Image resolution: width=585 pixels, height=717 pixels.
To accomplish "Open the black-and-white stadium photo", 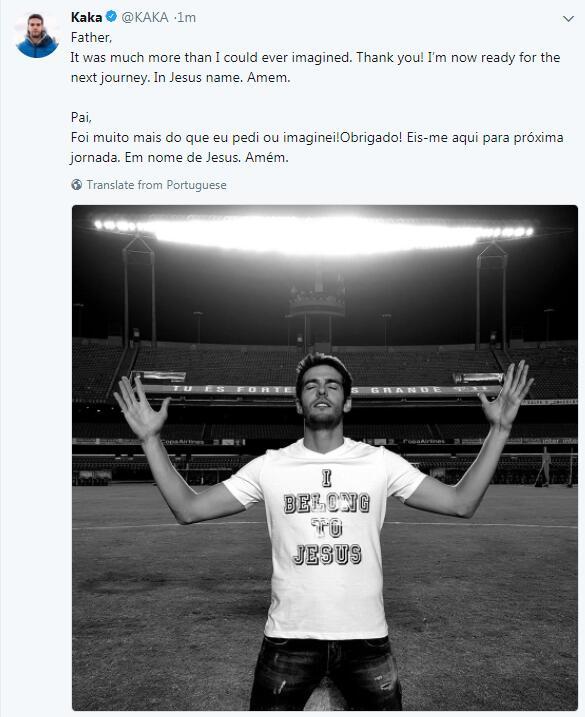I will coord(325,457).
